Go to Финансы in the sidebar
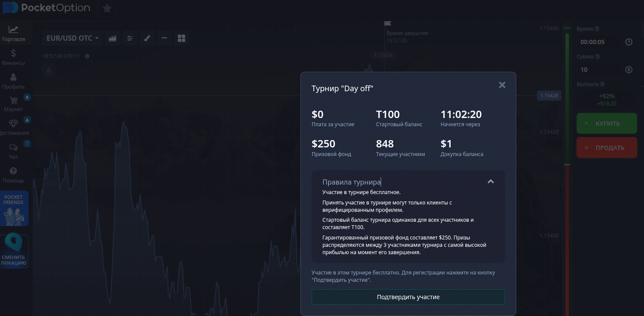The image size is (644, 316). (13, 57)
